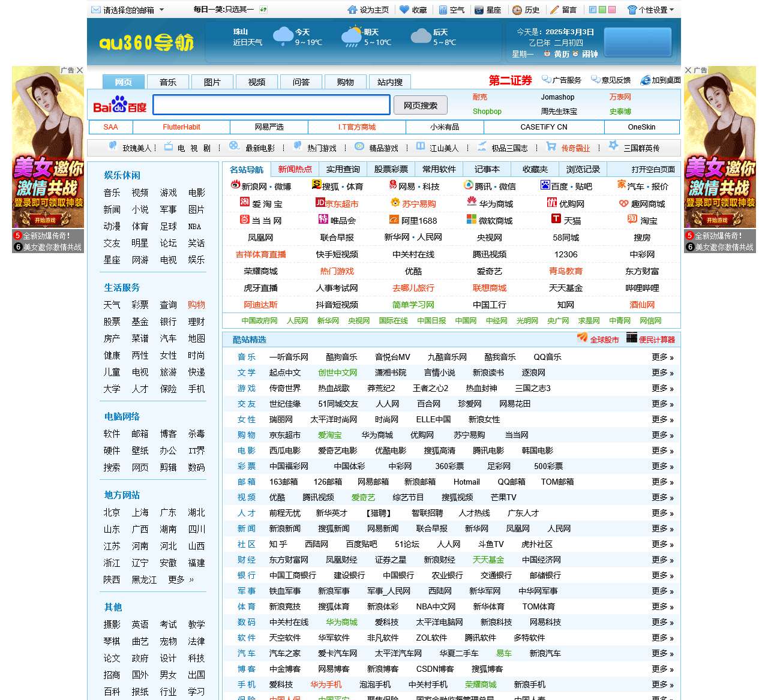Viewport: 768px width, 700px height.
Task: Click the 网页搜索 button
Action: [421, 106]
